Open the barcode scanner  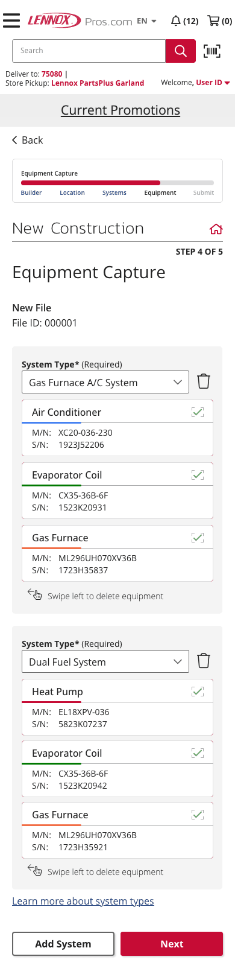click(212, 51)
